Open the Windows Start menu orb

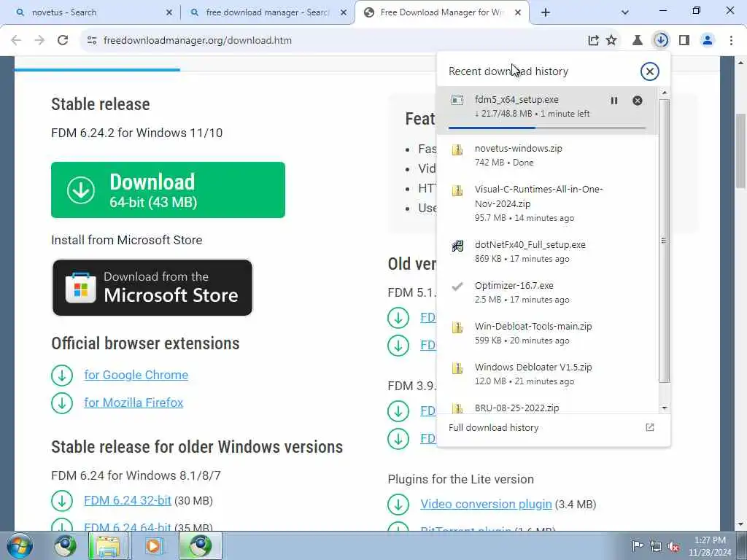(x=20, y=545)
